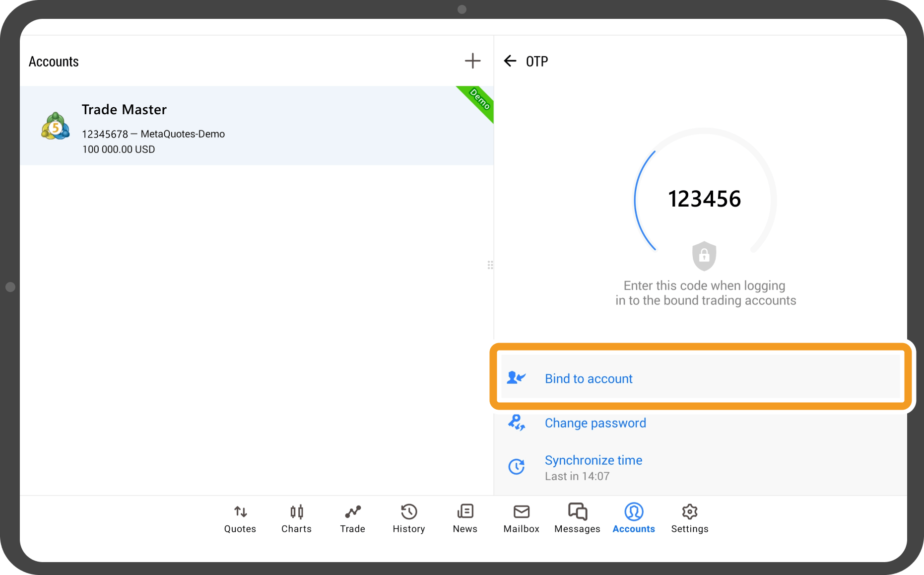Viewport: 924px width, 575px height.
Task: Open the Quotes tab
Action: click(240, 518)
